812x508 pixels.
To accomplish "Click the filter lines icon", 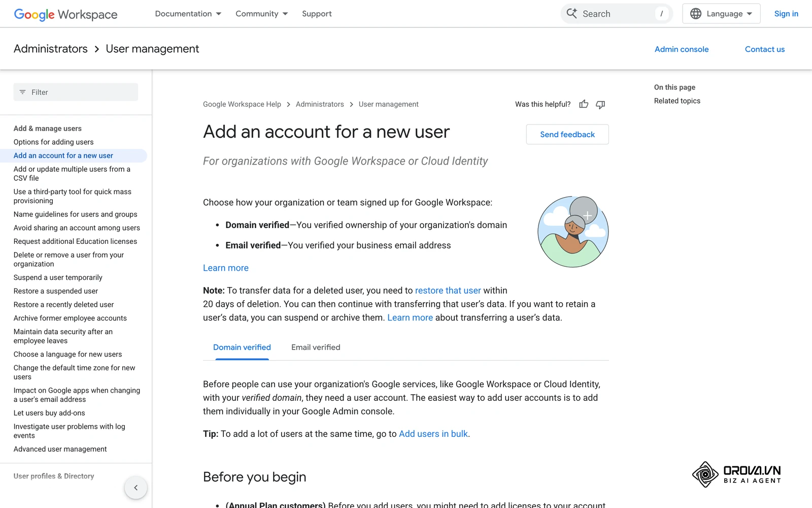I will [22, 92].
